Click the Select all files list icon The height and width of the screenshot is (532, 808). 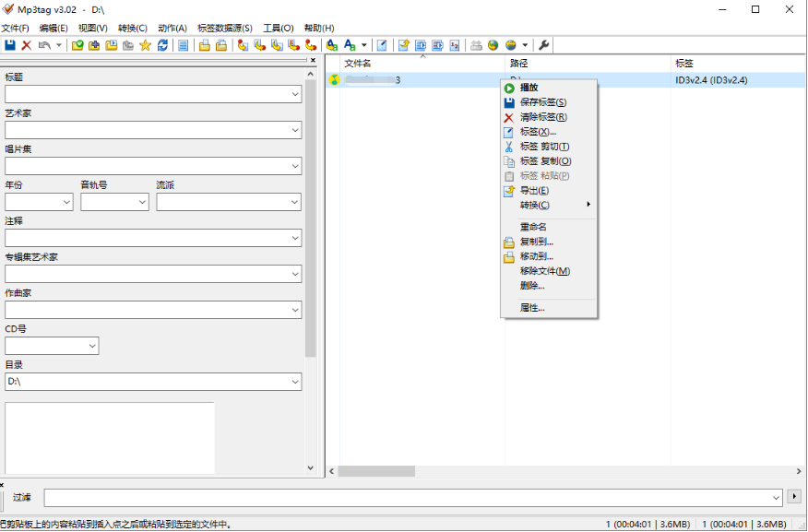click(x=183, y=45)
